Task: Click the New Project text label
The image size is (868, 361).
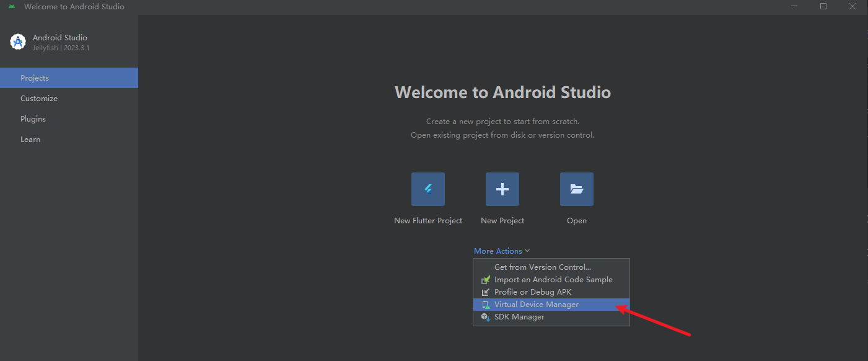Action: (502, 221)
